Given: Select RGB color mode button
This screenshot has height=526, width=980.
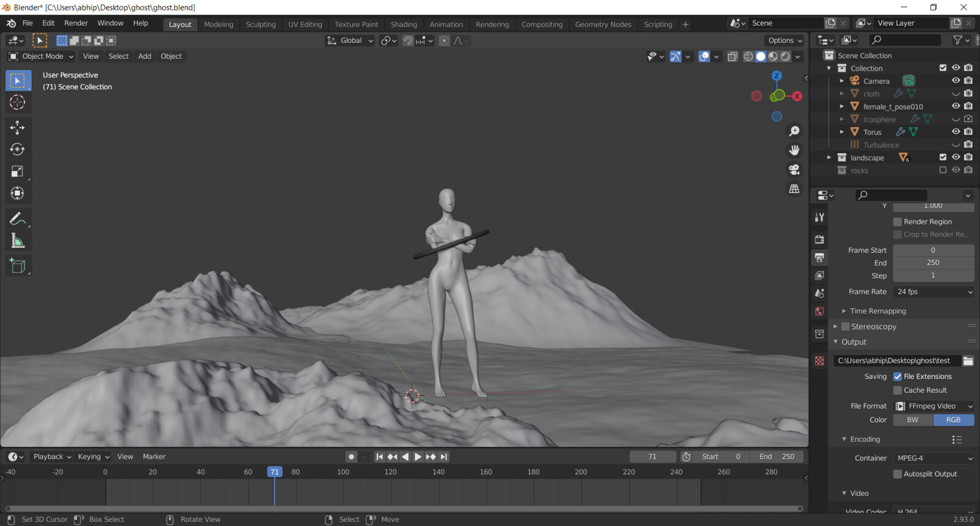Looking at the screenshot, I should point(954,420).
